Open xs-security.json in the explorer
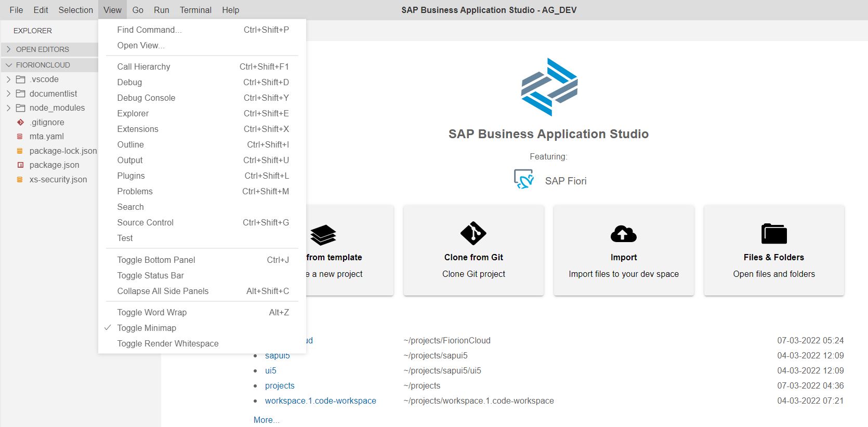This screenshot has width=868, height=427. tap(58, 179)
